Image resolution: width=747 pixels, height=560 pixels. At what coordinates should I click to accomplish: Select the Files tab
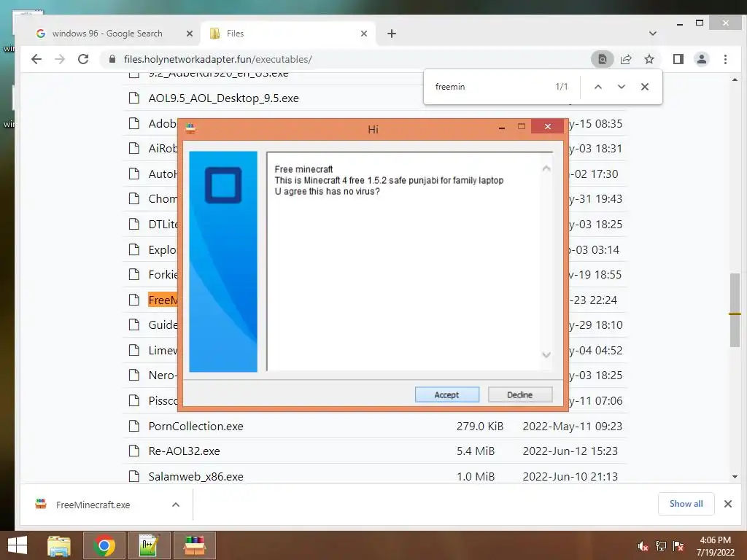(288, 34)
